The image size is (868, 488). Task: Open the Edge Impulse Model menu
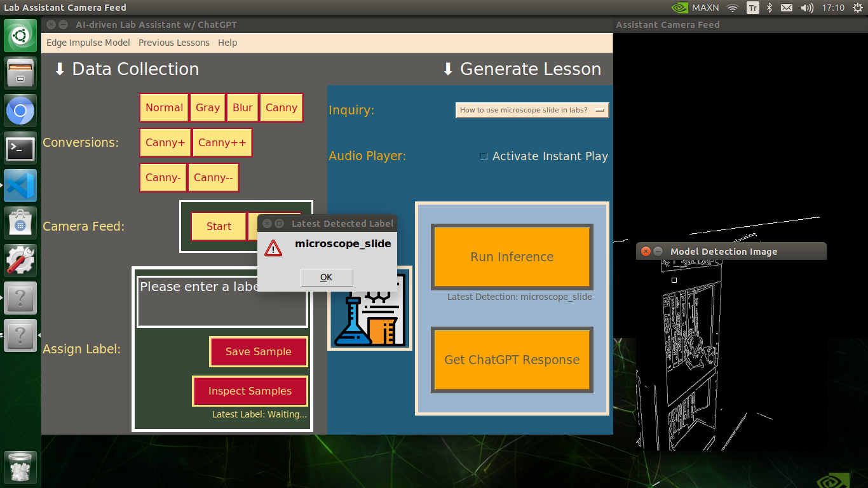pyautogui.click(x=88, y=43)
